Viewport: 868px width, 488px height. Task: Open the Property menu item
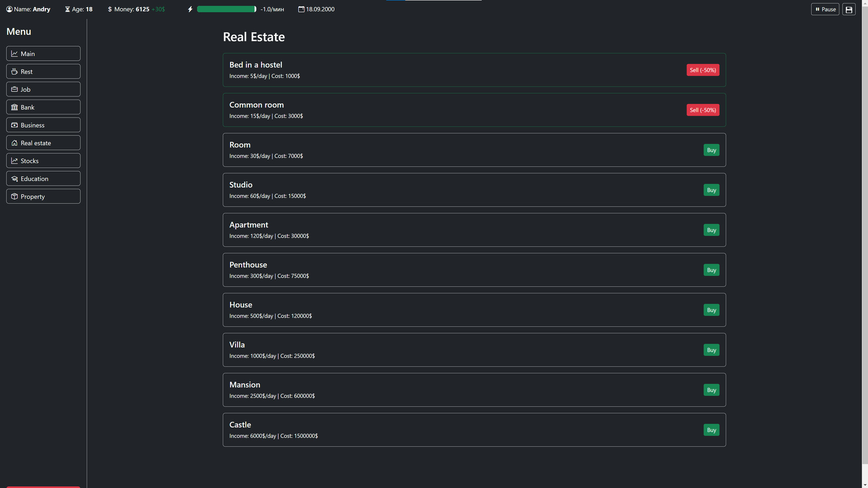(x=43, y=197)
